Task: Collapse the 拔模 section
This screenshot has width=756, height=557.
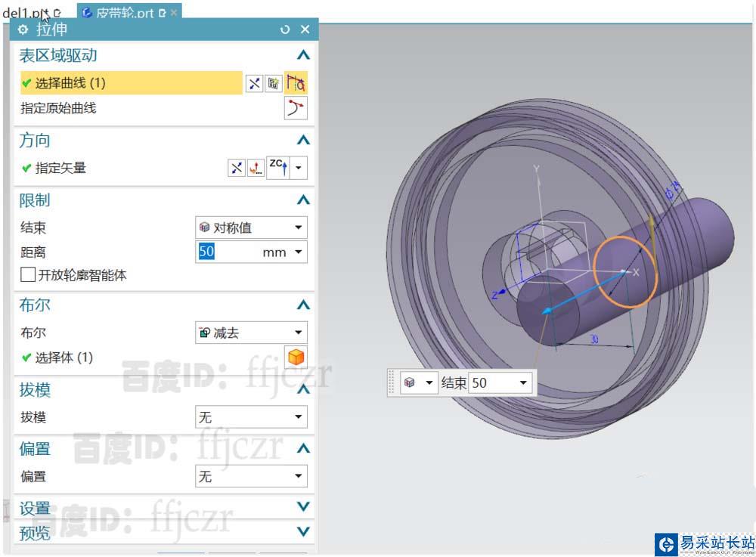Action: click(303, 389)
